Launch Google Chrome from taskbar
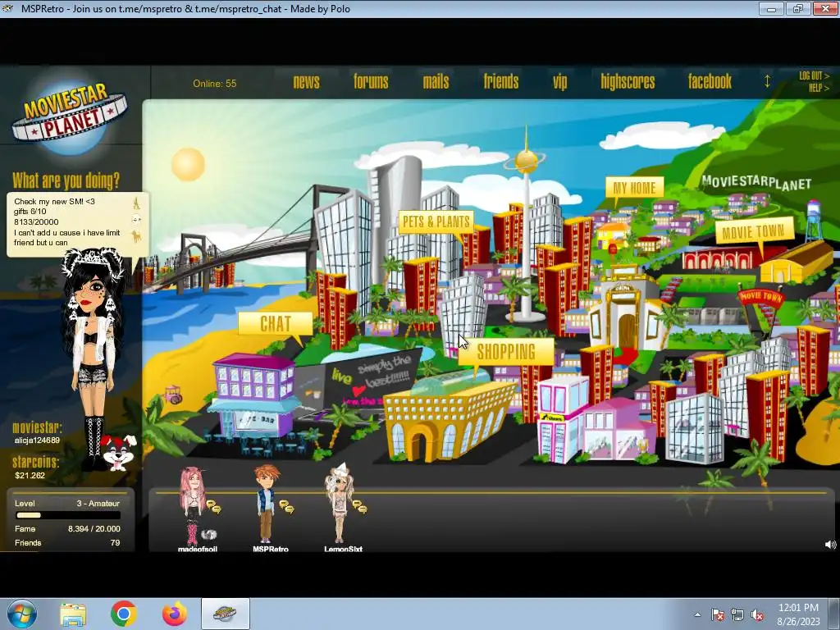The width and height of the screenshot is (840, 630). [x=124, y=614]
